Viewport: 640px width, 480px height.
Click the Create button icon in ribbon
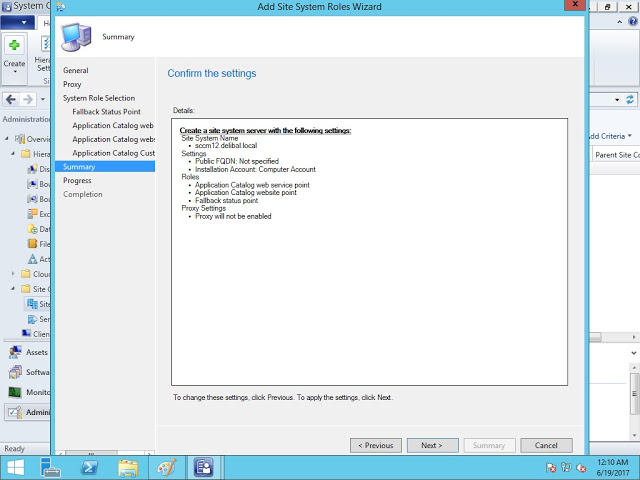pos(14,46)
